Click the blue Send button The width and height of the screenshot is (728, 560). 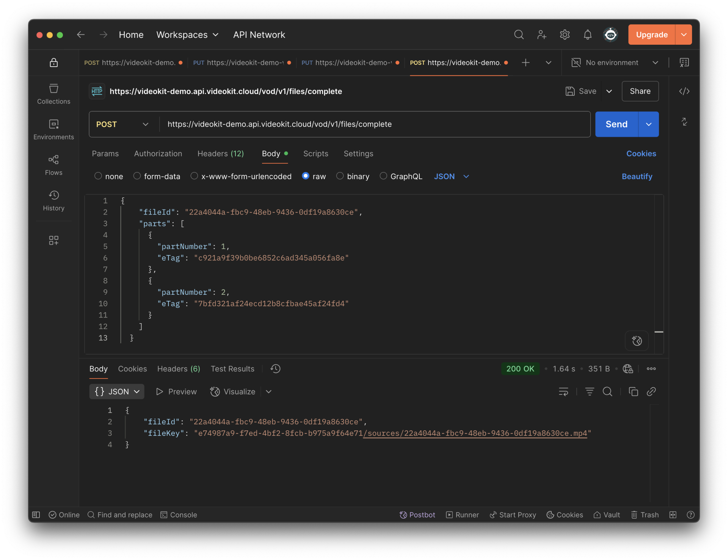617,124
